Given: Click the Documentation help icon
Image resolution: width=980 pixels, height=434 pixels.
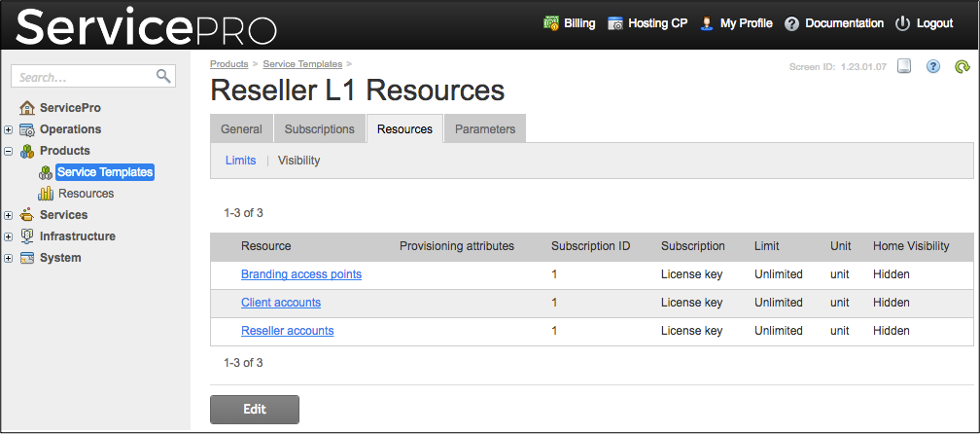Looking at the screenshot, I should tap(791, 23).
